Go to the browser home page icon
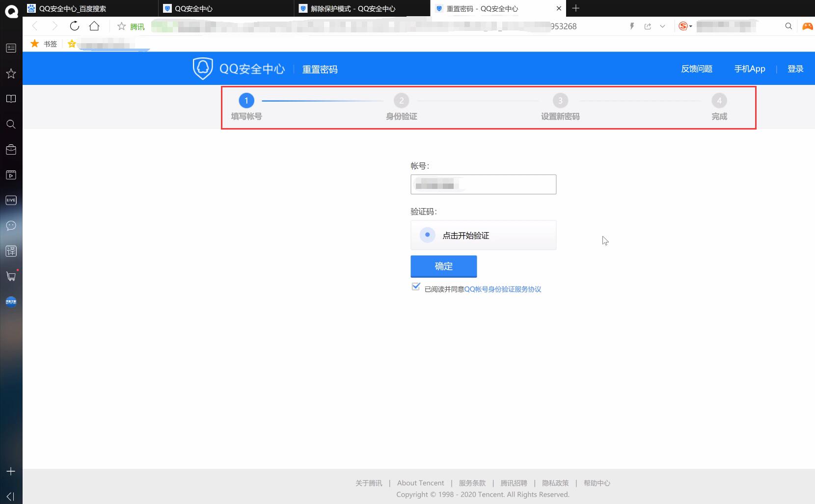This screenshot has height=504, width=815. pyautogui.click(x=94, y=26)
